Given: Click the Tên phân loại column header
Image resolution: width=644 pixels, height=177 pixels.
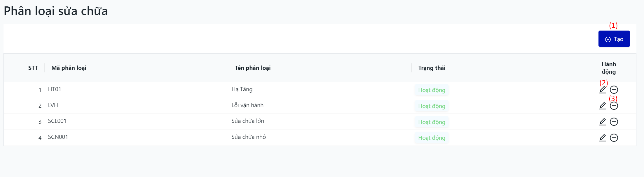Looking at the screenshot, I should pos(253,68).
